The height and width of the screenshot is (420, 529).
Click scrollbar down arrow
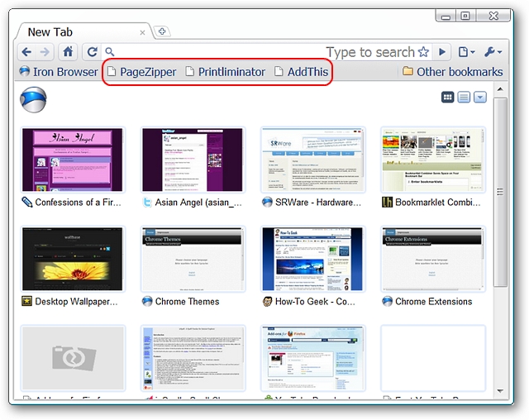500,391
